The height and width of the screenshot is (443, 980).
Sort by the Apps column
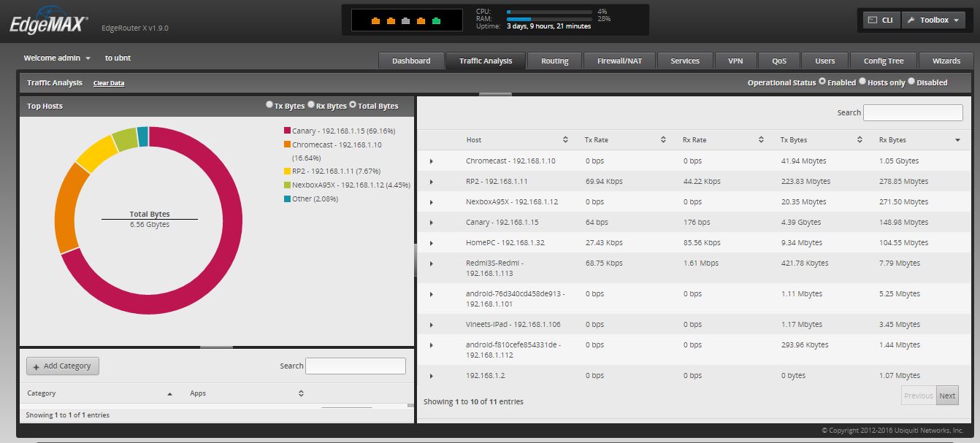[248, 393]
